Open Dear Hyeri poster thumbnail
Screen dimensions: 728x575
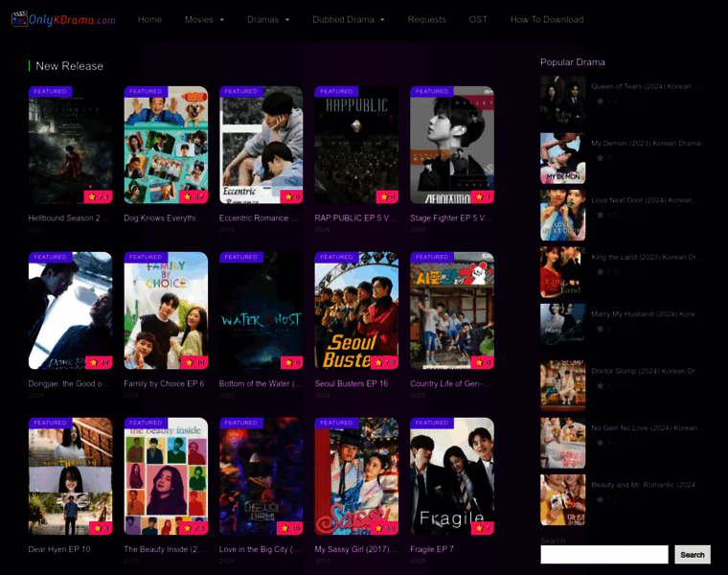coord(70,476)
